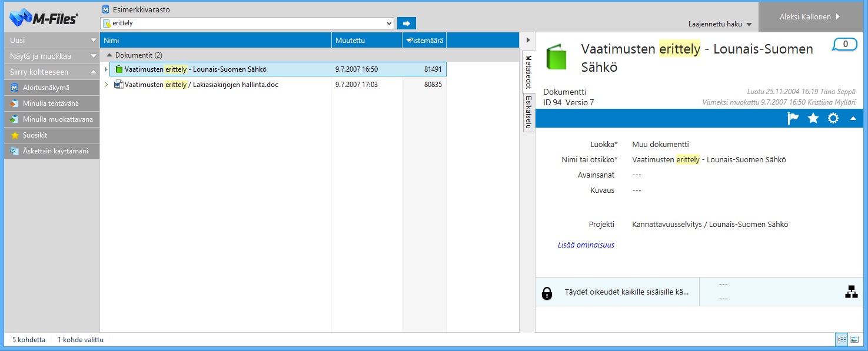Go to Aloitusnäkymä
The height and width of the screenshot is (351, 868).
pyautogui.click(x=52, y=88)
